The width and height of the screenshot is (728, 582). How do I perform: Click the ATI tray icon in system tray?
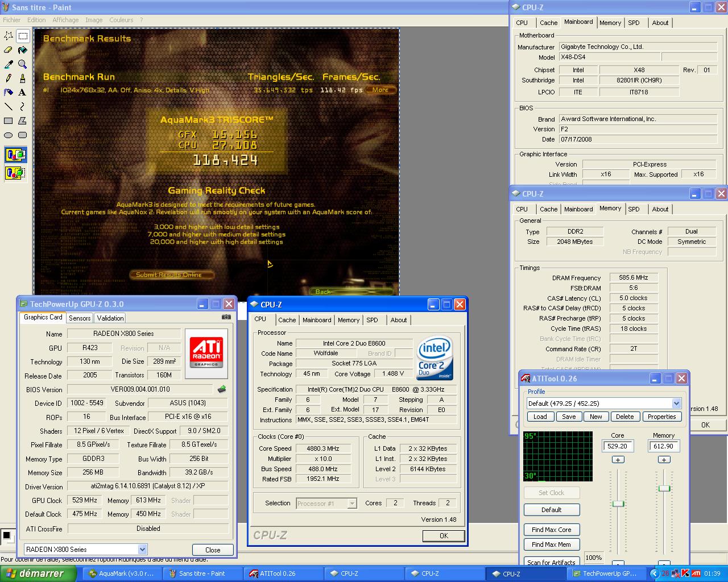click(x=695, y=573)
